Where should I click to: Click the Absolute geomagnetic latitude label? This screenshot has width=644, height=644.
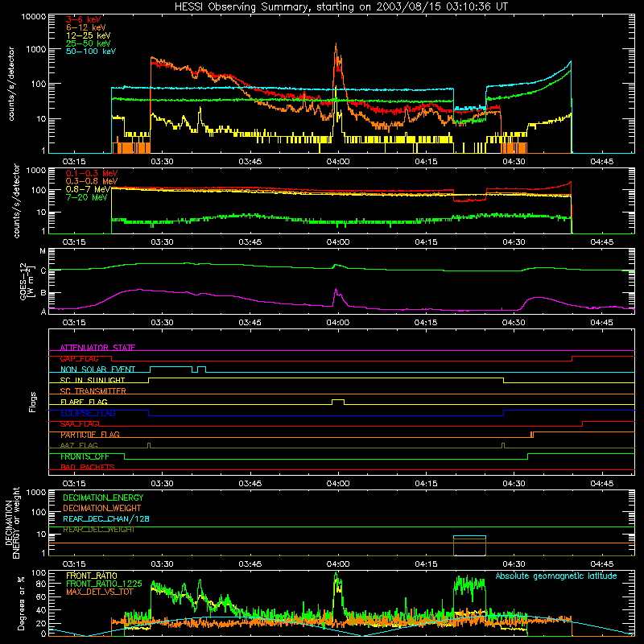point(556,576)
